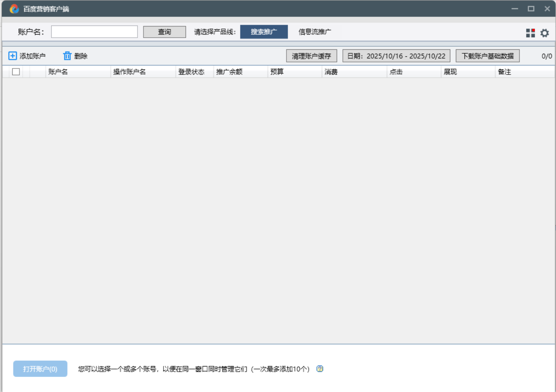The image size is (556, 392).
Task: Click the 下载账户基础数据 button
Action: (487, 55)
